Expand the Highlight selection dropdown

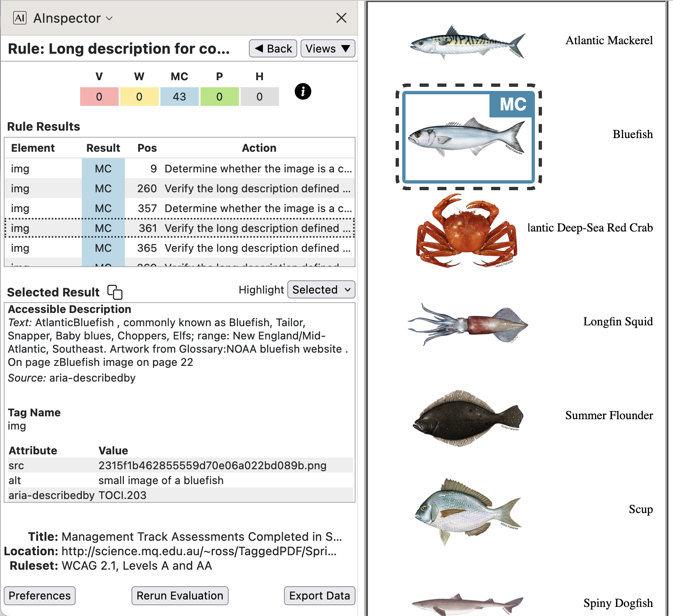coord(321,290)
